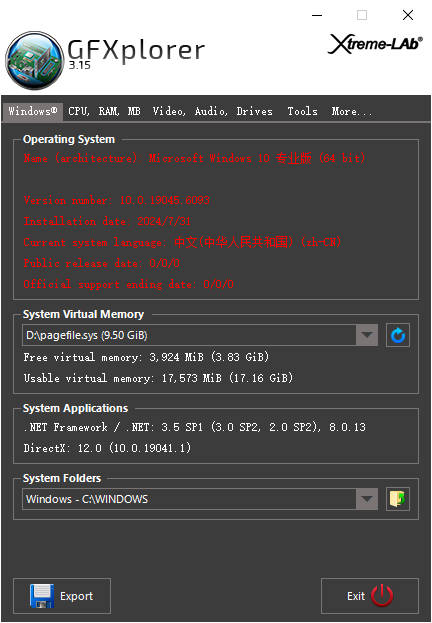Click the Current system language line
This screenshot has height=623, width=432.
(x=182, y=242)
